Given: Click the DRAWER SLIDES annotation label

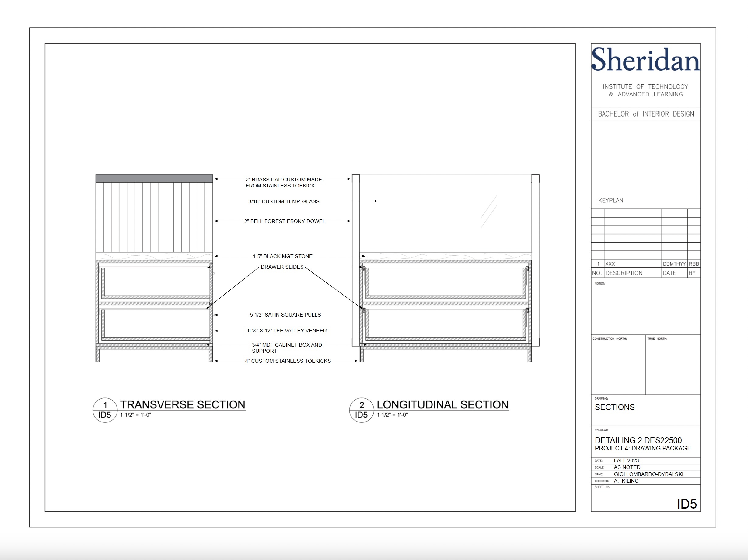Looking at the screenshot, I should (x=282, y=267).
